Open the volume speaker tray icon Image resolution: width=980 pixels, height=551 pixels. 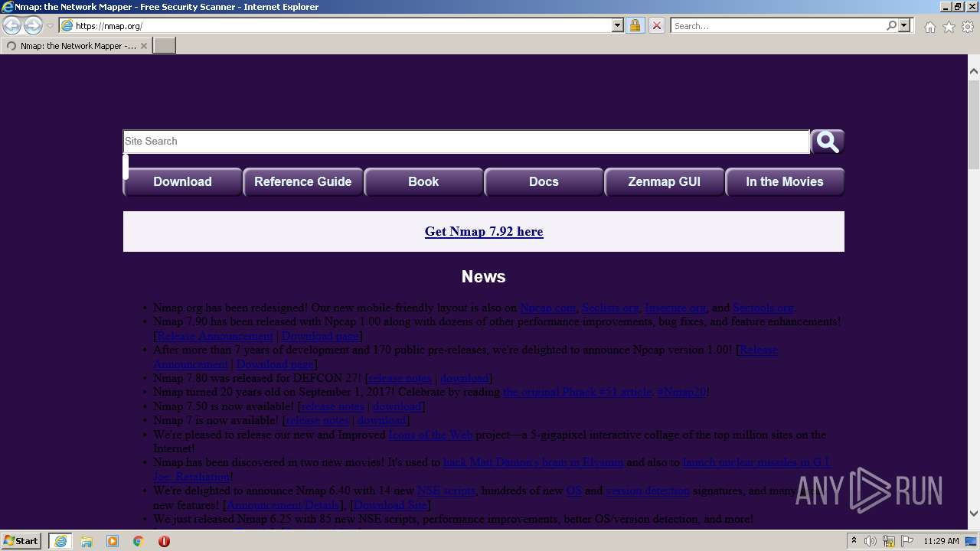click(871, 541)
